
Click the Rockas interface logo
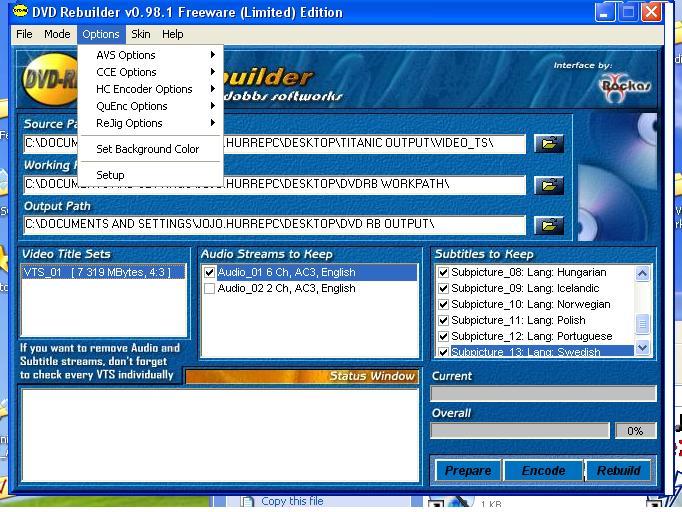(x=625, y=89)
